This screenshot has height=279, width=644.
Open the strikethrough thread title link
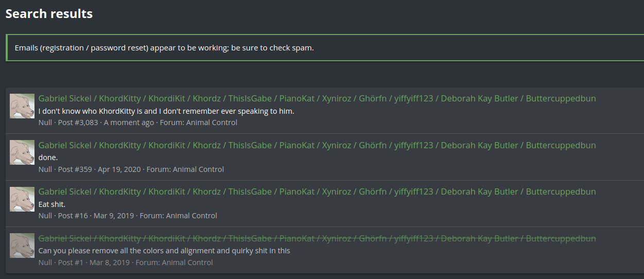coord(317,238)
